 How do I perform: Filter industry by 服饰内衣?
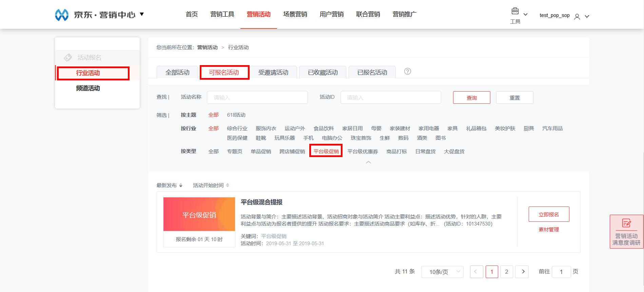click(x=266, y=129)
